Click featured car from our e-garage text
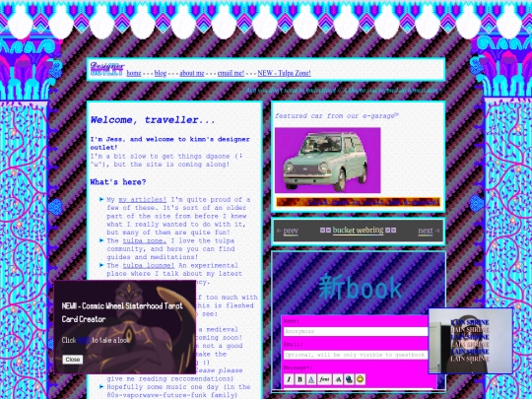 pyautogui.click(x=336, y=116)
